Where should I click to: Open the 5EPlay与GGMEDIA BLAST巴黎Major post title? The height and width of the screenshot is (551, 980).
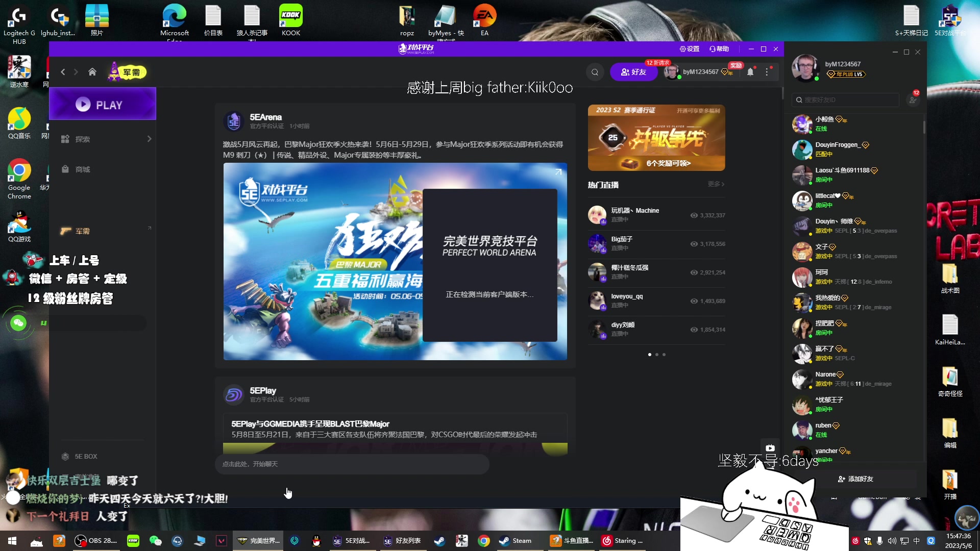click(310, 424)
